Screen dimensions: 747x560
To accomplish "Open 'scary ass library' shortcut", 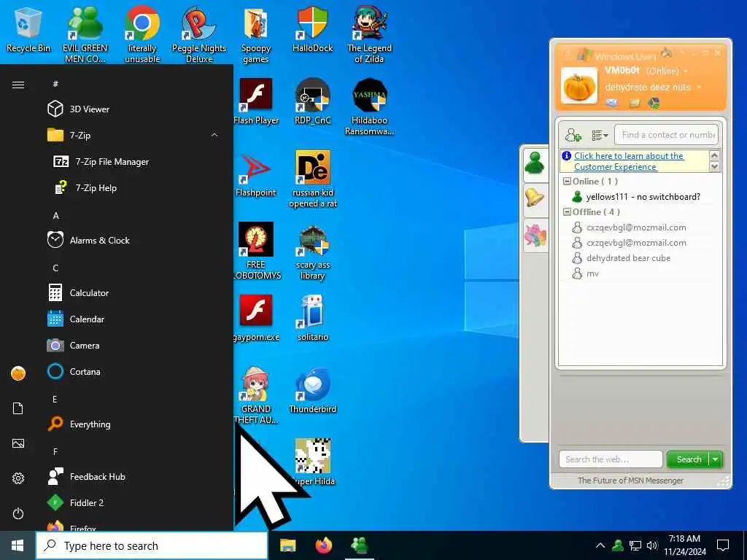I will click(312, 252).
